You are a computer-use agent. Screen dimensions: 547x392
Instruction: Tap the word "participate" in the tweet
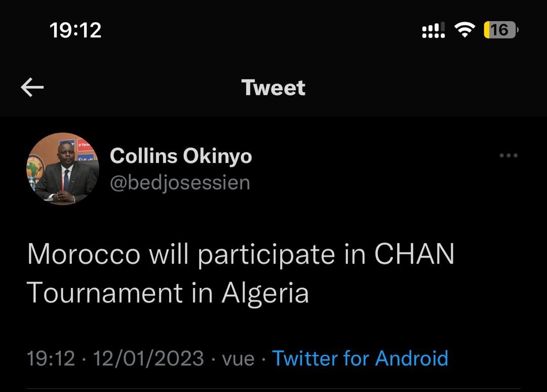tap(266, 256)
